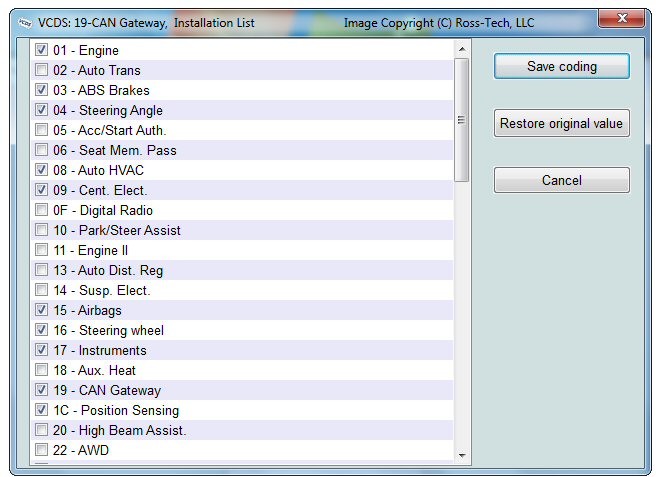Check the 05 - Acc/Start Auth. box
The height and width of the screenshot is (477, 660).
pos(41,130)
